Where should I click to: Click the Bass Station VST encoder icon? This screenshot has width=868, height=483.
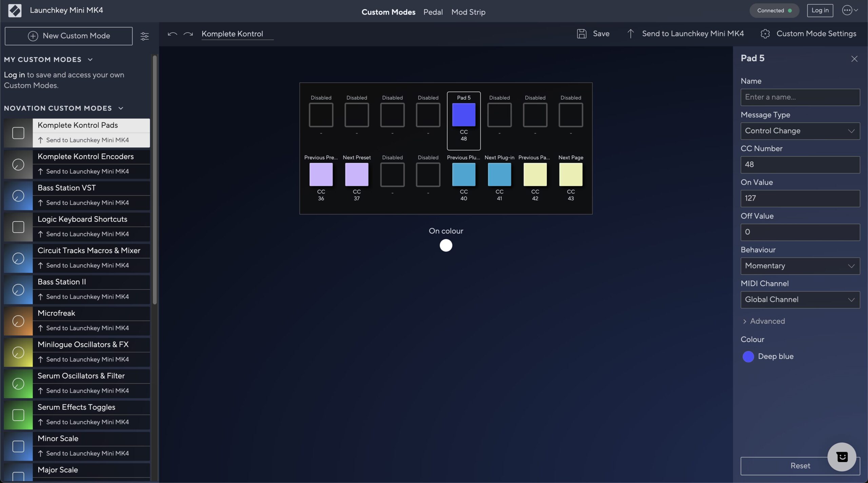pos(18,196)
